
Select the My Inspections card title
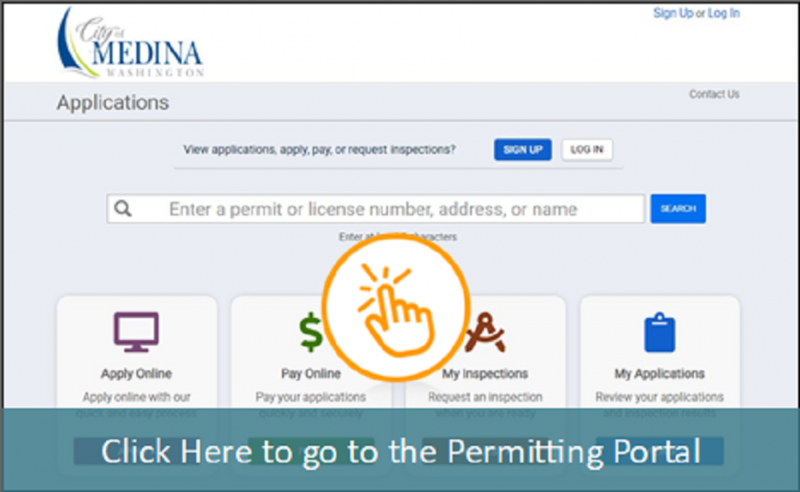point(485,374)
